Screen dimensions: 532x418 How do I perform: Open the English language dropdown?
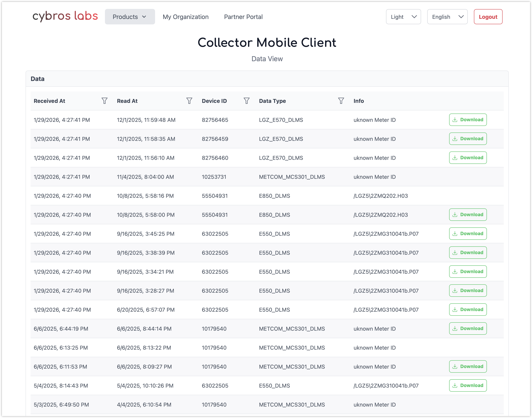(447, 17)
